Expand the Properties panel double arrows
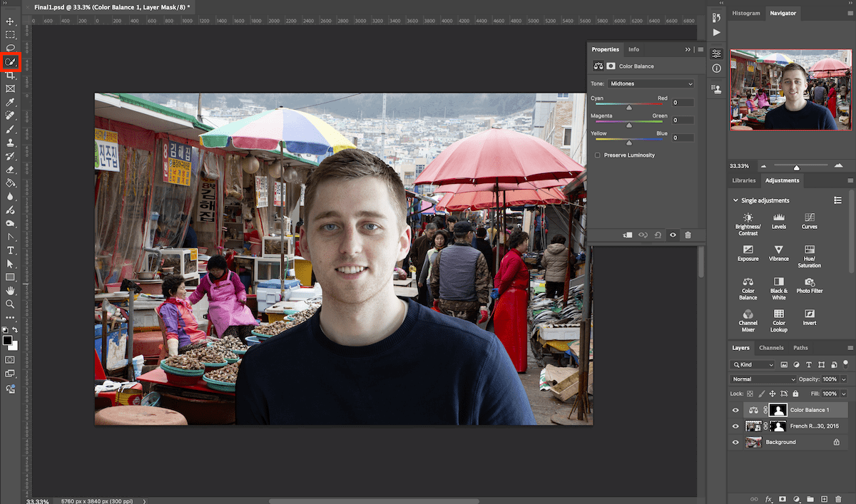856x504 pixels. coord(688,49)
